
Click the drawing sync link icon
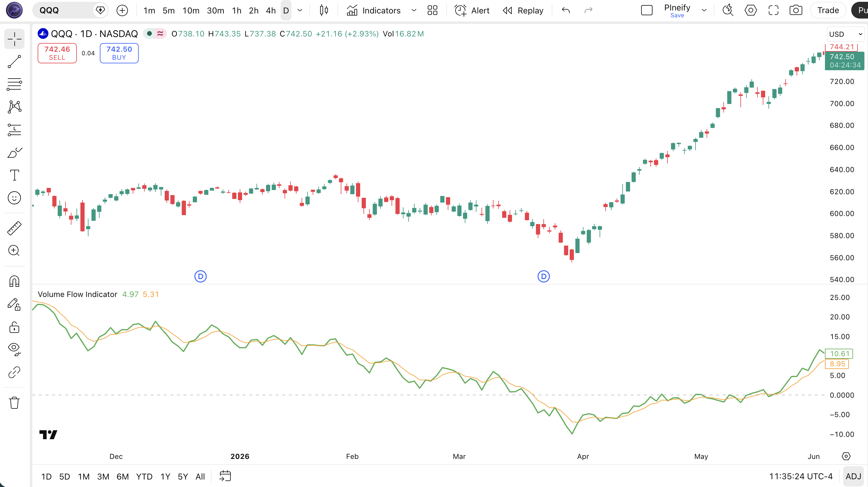(x=14, y=372)
